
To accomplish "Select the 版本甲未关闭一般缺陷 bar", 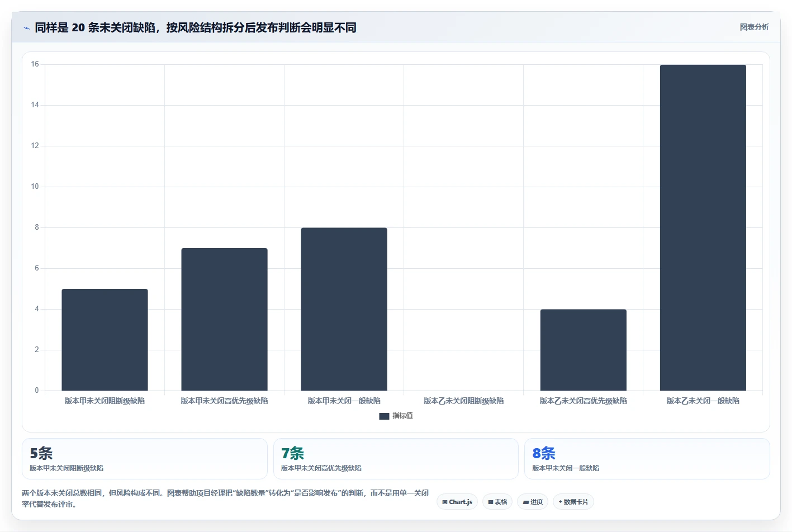I will click(x=344, y=309).
